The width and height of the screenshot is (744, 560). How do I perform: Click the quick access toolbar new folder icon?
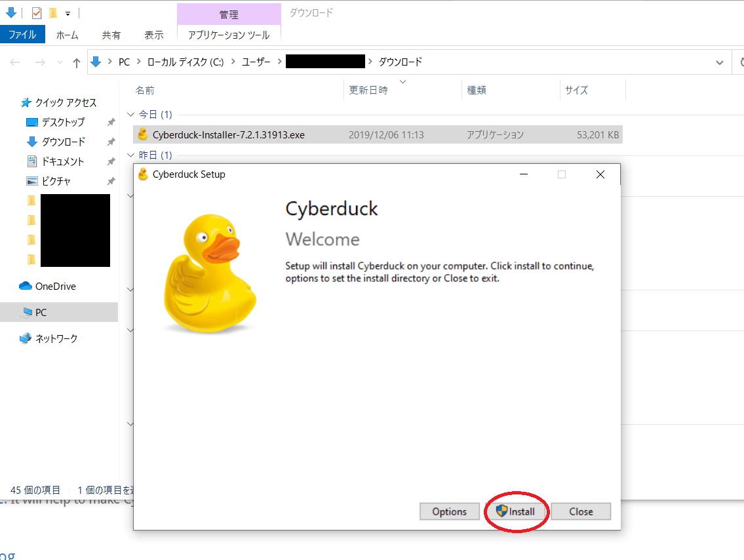[x=53, y=13]
